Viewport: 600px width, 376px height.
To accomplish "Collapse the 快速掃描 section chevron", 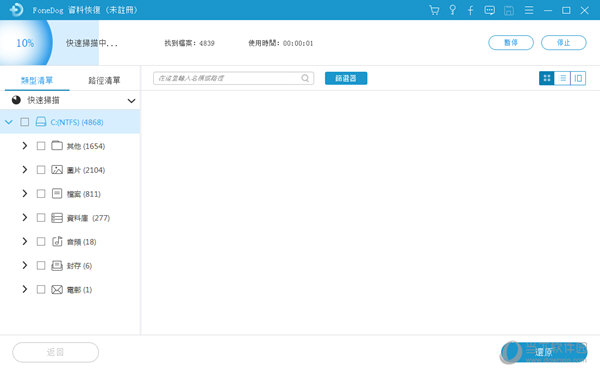I will coord(131,101).
